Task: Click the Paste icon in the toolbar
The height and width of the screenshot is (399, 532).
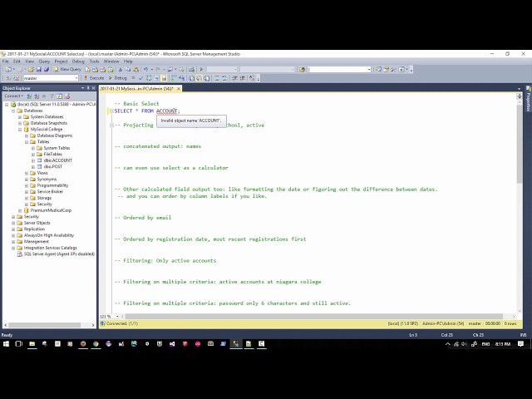Action: click(x=135, y=69)
